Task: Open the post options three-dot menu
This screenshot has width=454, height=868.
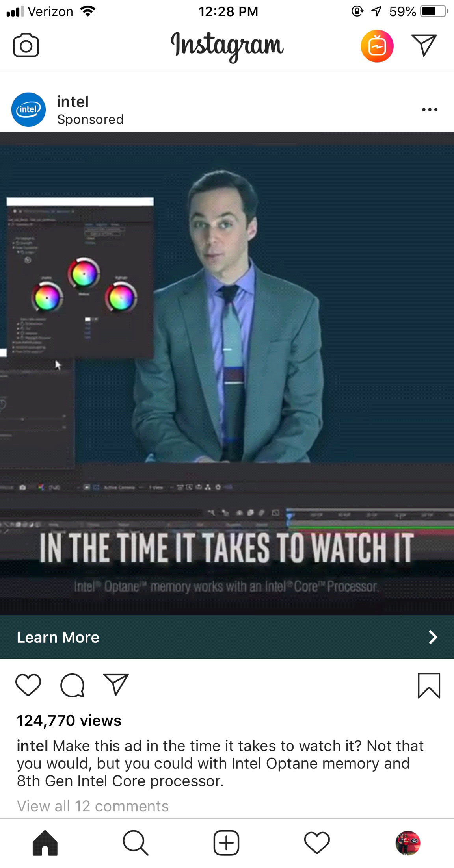Action: (430, 109)
